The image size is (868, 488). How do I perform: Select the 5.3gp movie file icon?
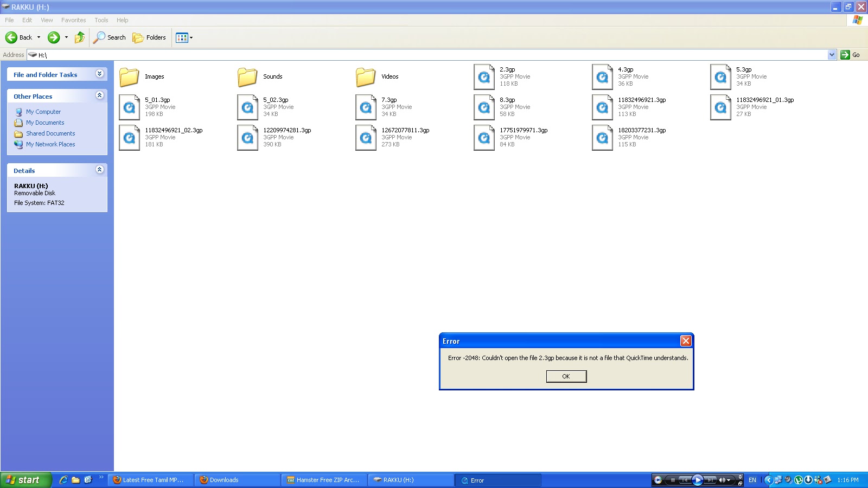(720, 77)
